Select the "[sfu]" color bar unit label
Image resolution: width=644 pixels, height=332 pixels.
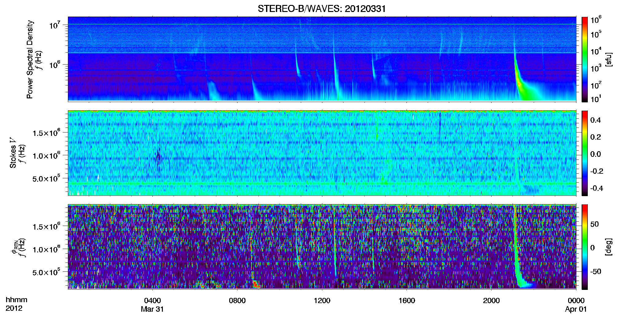pos(608,60)
